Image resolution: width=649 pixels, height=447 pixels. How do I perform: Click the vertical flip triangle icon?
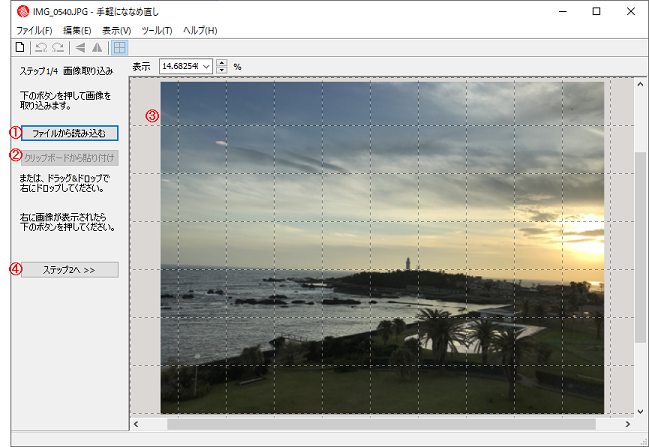[x=97, y=47]
